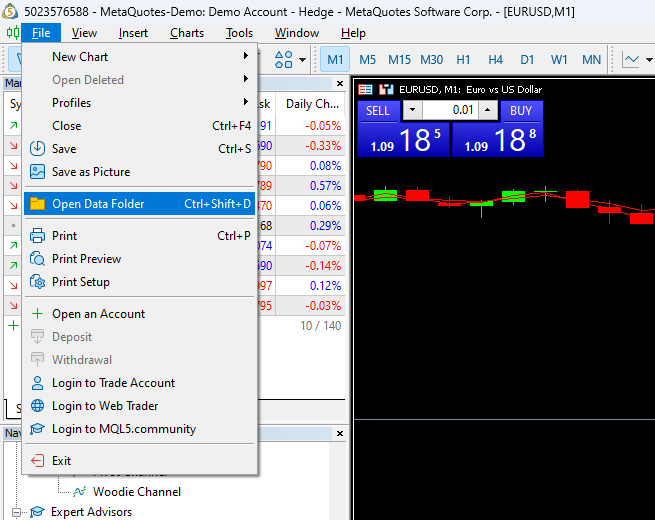The width and height of the screenshot is (655, 520).
Task: Click the Login to Web Trader globe icon
Action: pos(37,406)
